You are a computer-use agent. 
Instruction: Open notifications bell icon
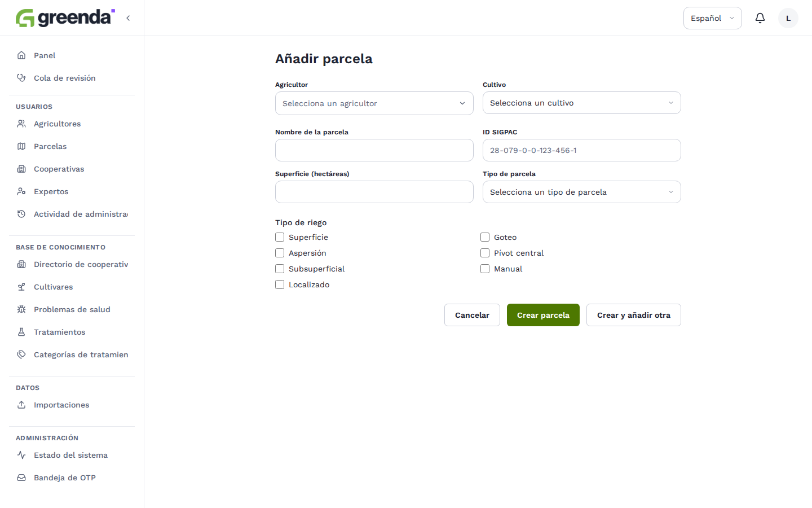click(760, 18)
